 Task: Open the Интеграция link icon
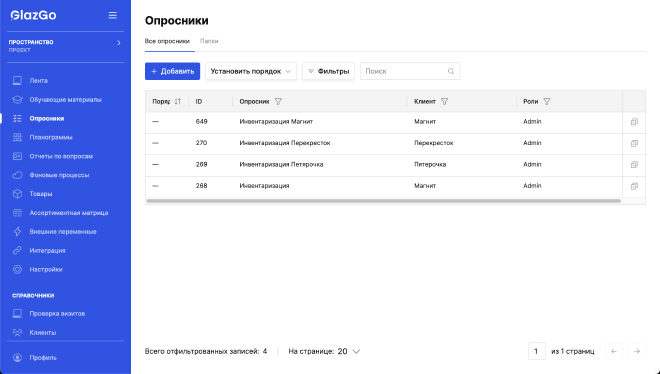point(17,250)
